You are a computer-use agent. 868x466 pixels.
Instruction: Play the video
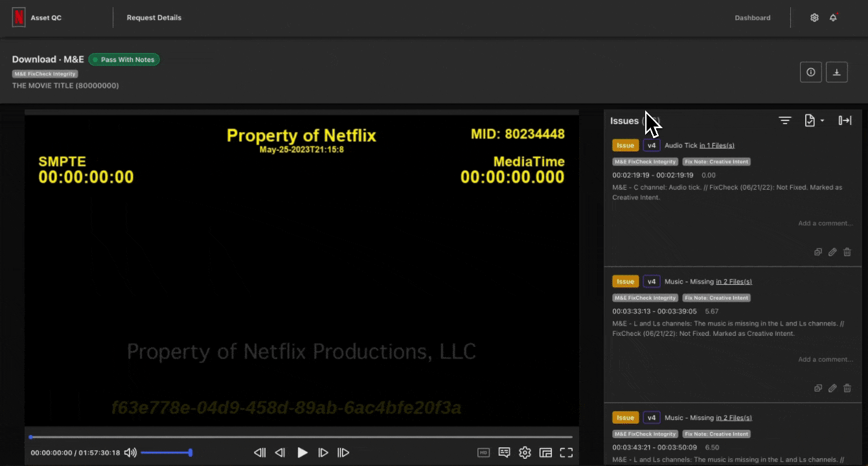pos(303,452)
